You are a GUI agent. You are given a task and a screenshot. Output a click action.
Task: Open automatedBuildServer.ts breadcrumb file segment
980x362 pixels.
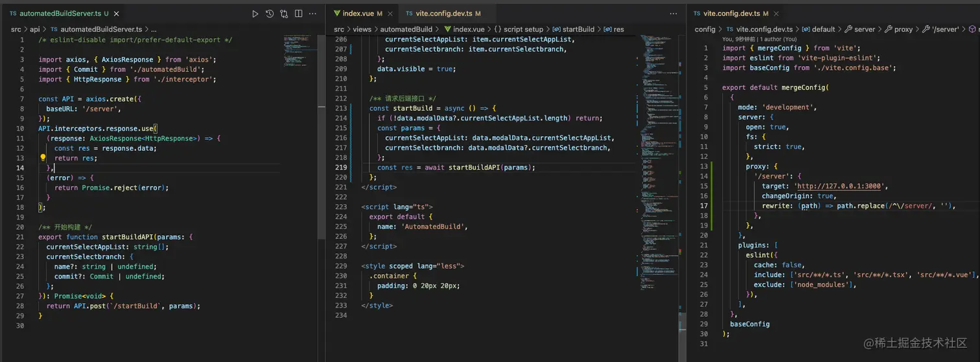coord(96,29)
